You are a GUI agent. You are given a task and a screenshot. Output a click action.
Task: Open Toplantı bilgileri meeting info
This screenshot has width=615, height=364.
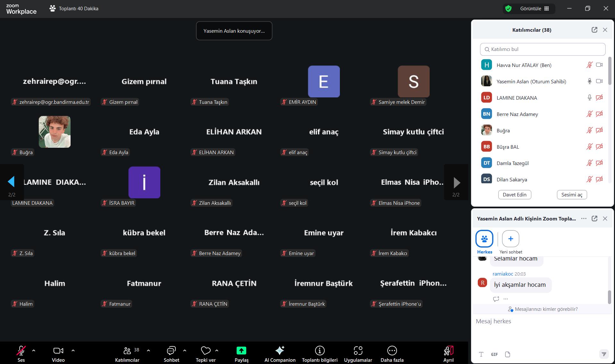[319, 351]
